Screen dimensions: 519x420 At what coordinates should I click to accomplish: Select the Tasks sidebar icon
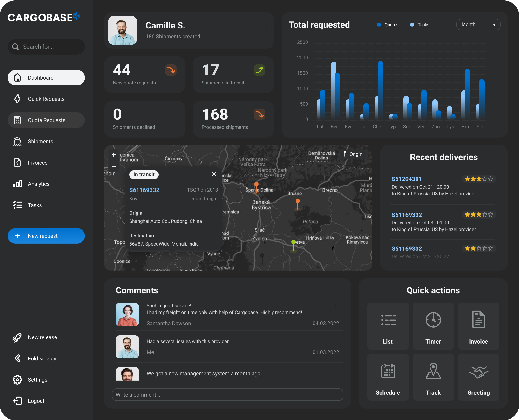click(18, 205)
